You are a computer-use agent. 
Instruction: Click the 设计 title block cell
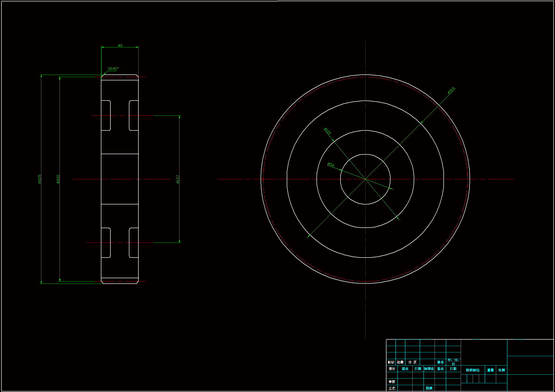392,369
